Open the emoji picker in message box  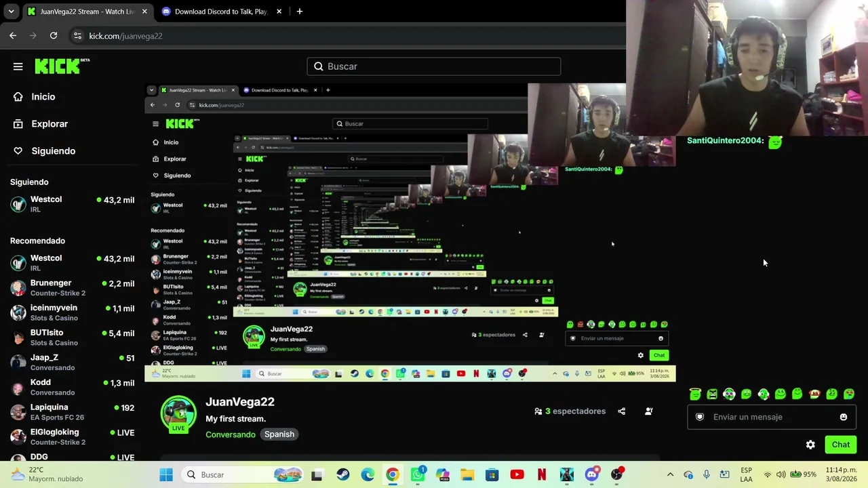844,417
